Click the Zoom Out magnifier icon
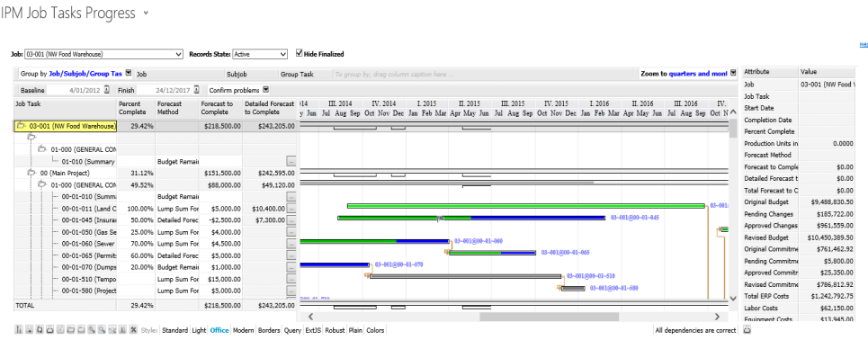The width and height of the screenshot is (868, 340). coord(102,330)
